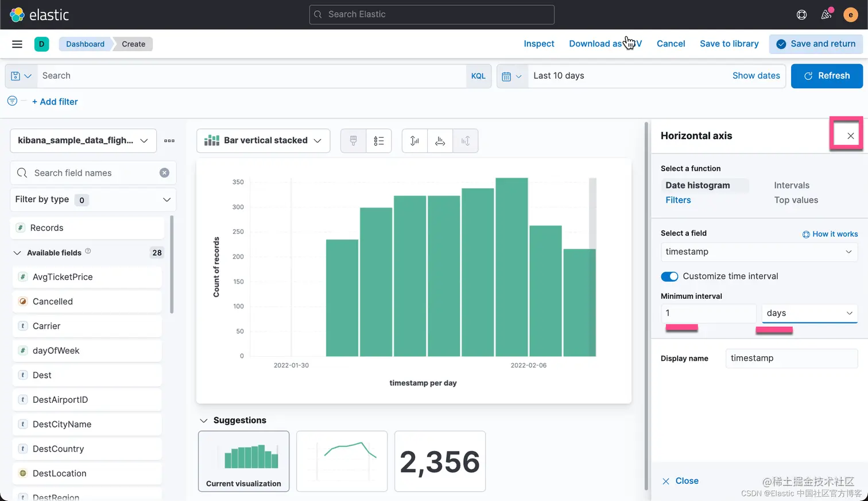
Task: Click the Minimum interval number field
Action: coord(708,313)
